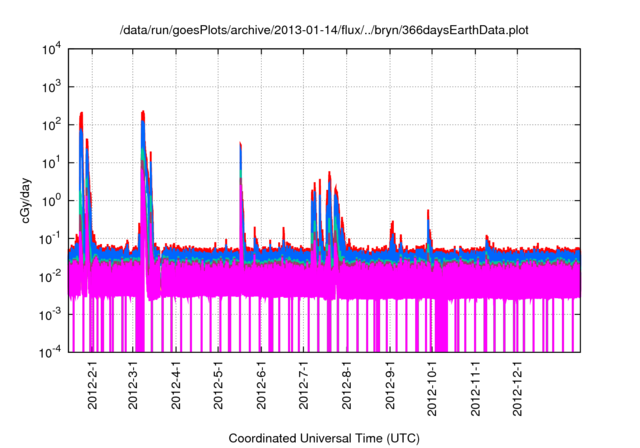This screenshot has height=448, width=640.
Task: Select the 2012-12-1 date tick label
Action: pyautogui.click(x=516, y=391)
